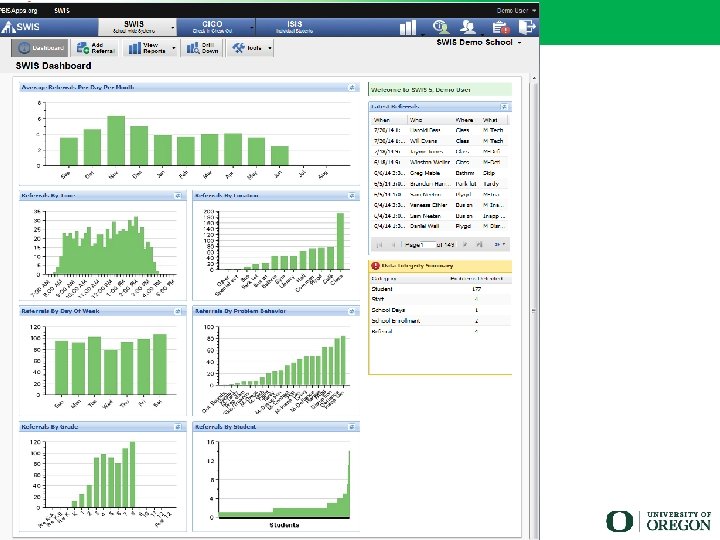Screen dimensions: 720x540
Task: Refresh the Average Referrals Per Day Per Month panel
Action: point(352,87)
